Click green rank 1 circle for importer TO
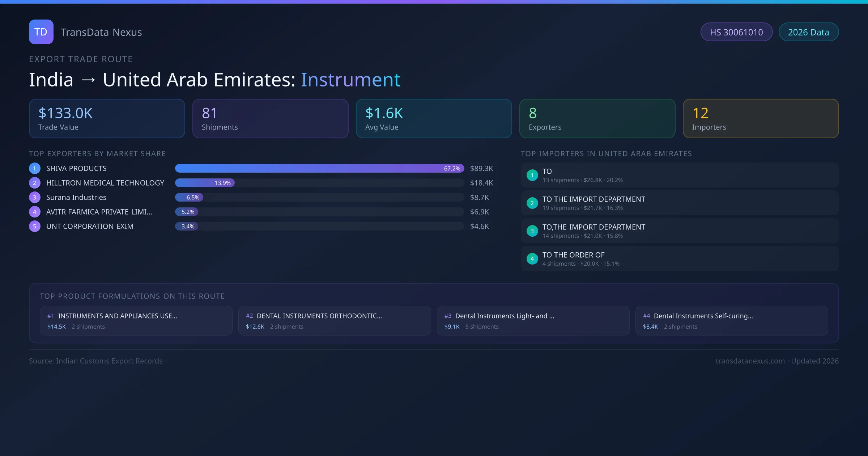 (532, 175)
